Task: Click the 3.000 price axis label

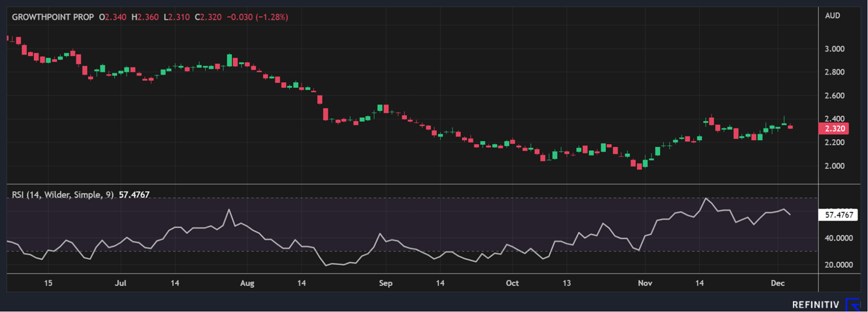Action: click(834, 49)
